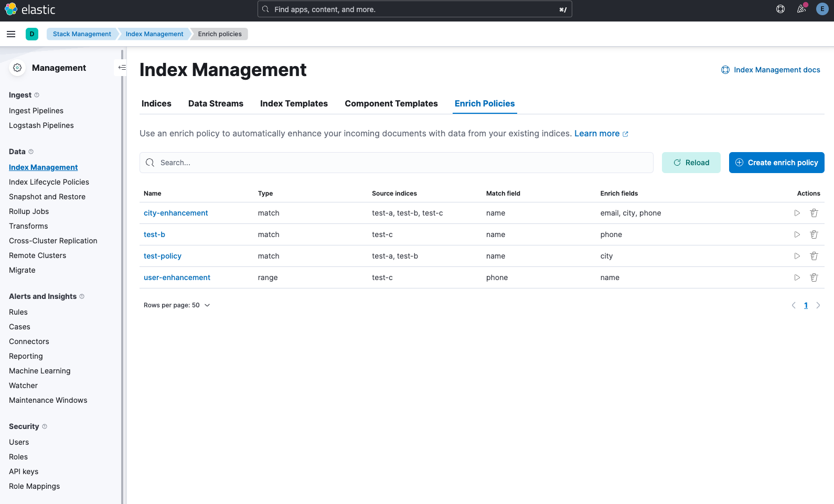Delete the test-b enrich policy
The width and height of the screenshot is (834, 504).
[x=814, y=234]
